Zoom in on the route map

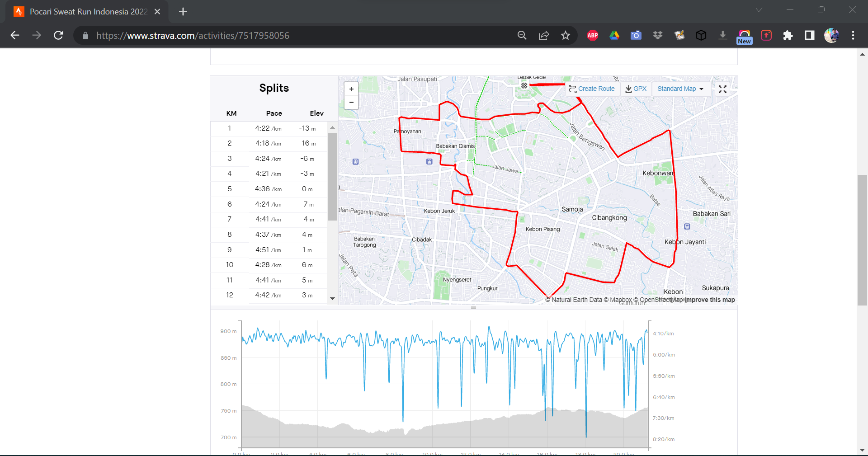pos(351,89)
